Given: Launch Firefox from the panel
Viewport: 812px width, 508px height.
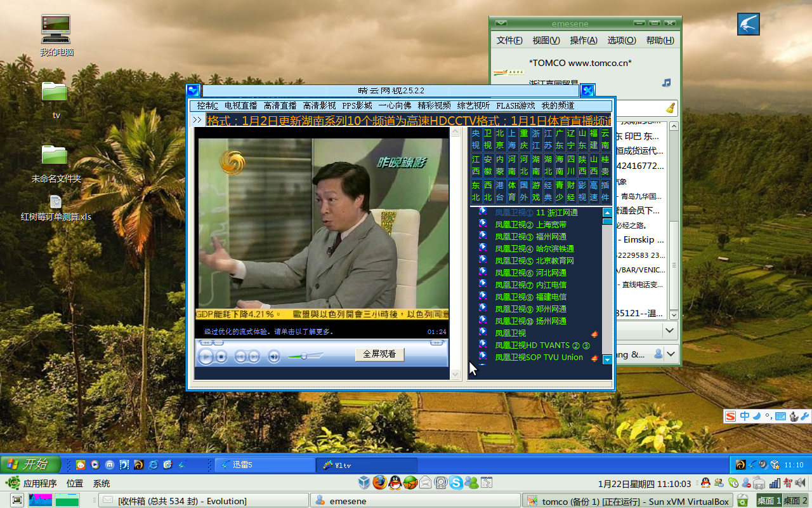Looking at the screenshot, I should [379, 483].
